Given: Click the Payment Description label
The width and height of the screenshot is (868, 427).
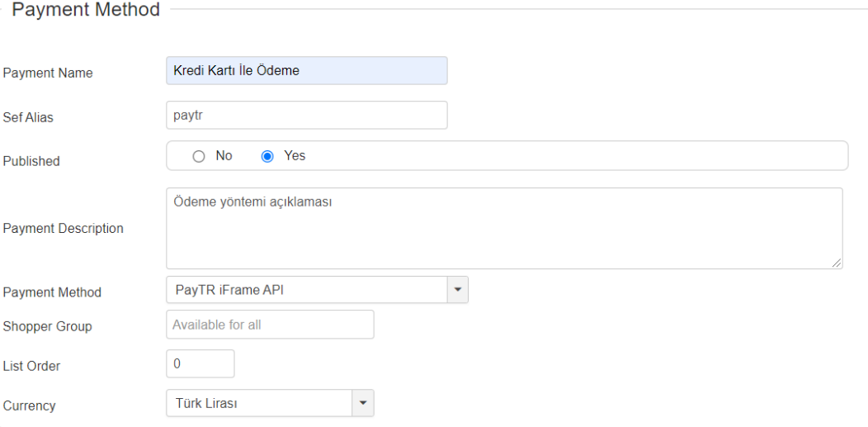Looking at the screenshot, I should click(64, 229).
